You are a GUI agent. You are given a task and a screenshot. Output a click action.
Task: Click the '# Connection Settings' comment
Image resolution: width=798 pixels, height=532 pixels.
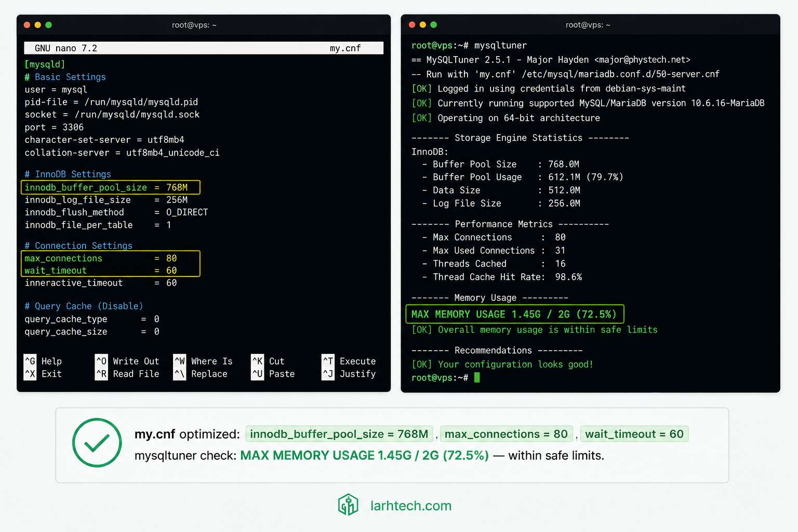78,246
